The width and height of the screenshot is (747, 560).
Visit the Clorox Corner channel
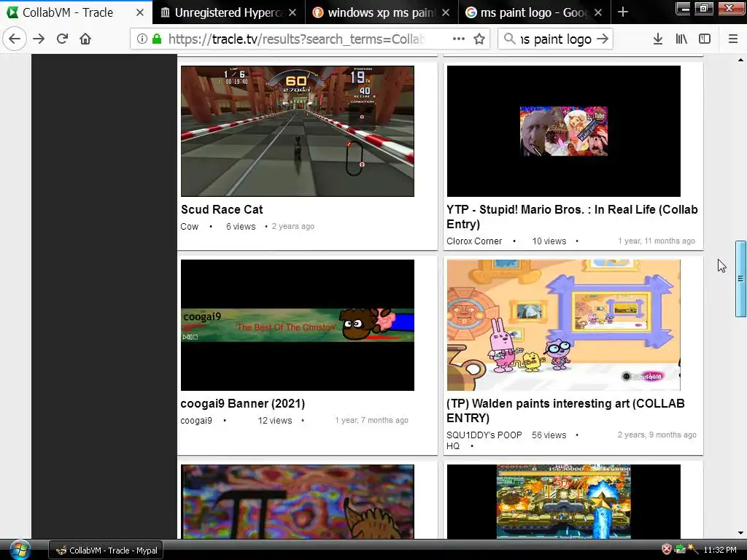474,241
